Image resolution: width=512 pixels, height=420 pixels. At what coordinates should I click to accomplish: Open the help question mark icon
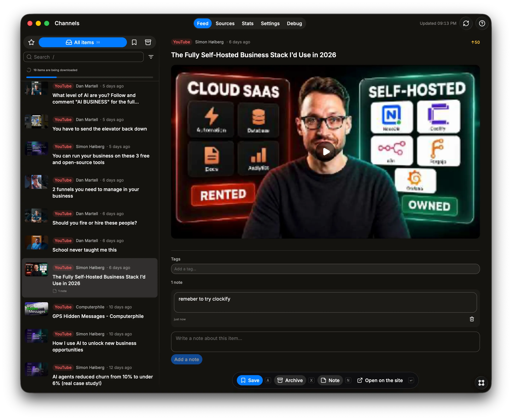482,24
